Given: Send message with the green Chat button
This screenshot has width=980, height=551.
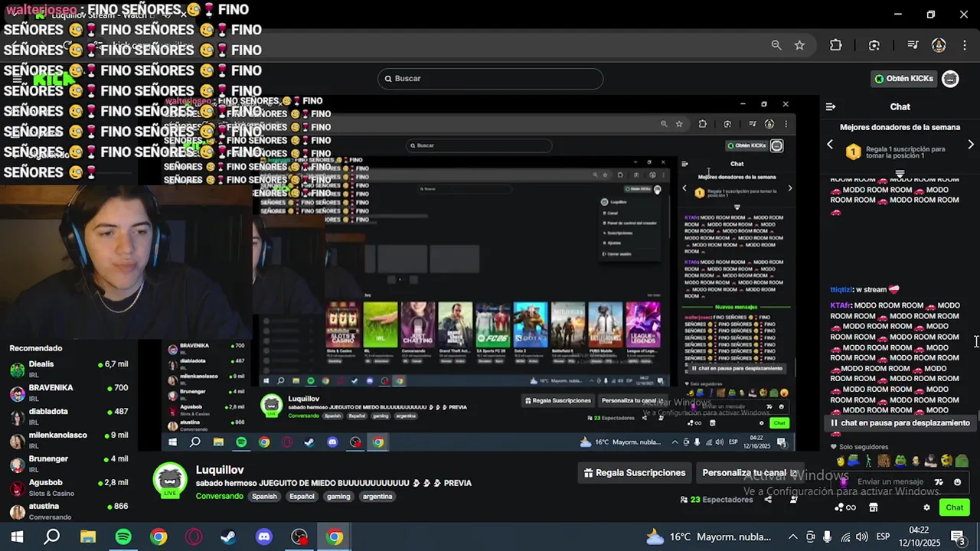Looking at the screenshot, I should 955,507.
